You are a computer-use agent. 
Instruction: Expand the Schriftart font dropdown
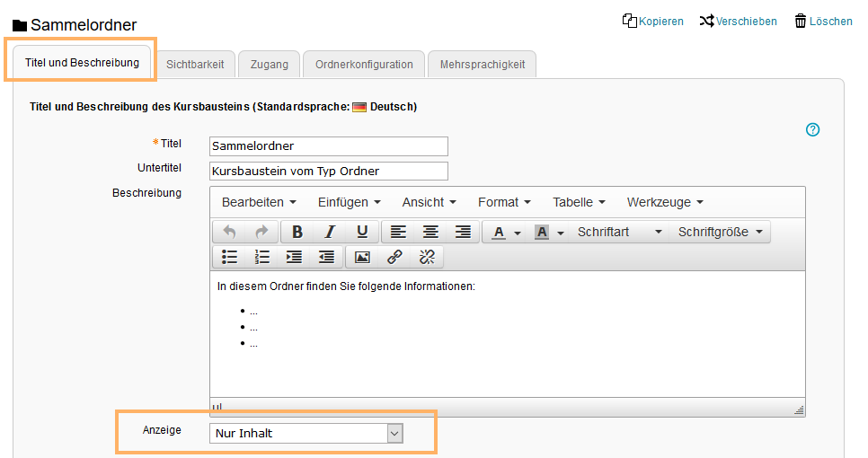click(620, 232)
